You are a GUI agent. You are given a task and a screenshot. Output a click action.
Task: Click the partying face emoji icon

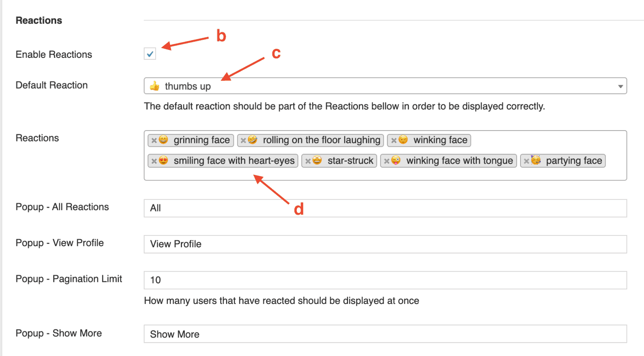pyautogui.click(x=536, y=160)
